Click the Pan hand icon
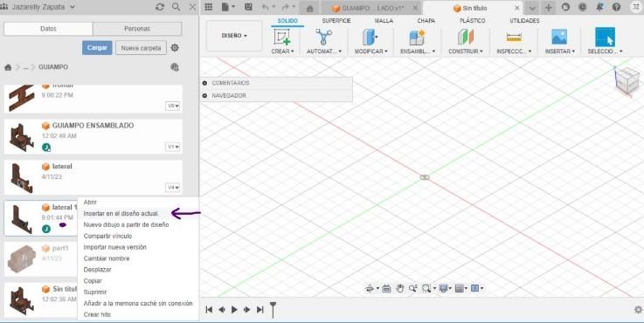Viewport: 644px width, 323px height. [399, 289]
